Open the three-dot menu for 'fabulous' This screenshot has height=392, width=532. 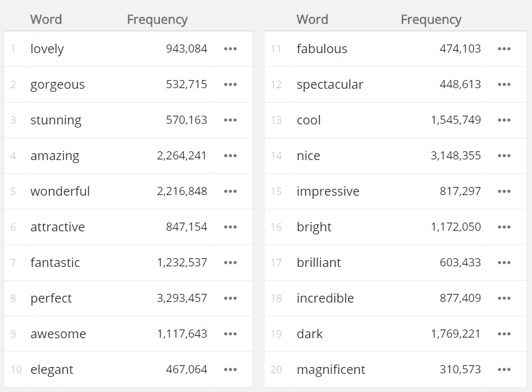504,49
